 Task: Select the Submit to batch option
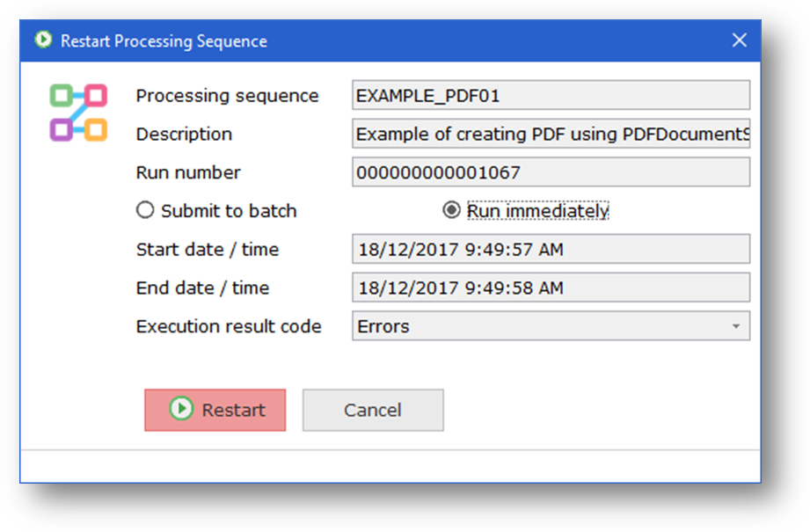145,211
